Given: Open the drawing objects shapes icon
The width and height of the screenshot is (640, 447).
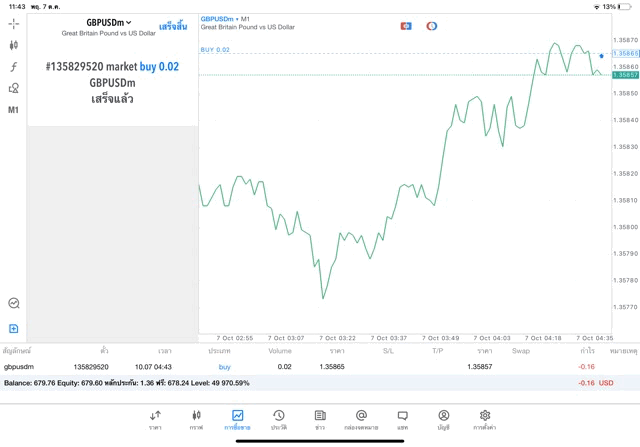Looking at the screenshot, I should pyautogui.click(x=13, y=88).
